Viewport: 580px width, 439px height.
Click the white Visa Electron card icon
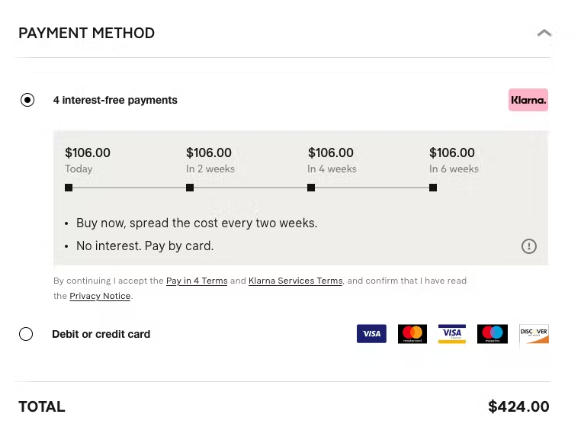point(452,334)
